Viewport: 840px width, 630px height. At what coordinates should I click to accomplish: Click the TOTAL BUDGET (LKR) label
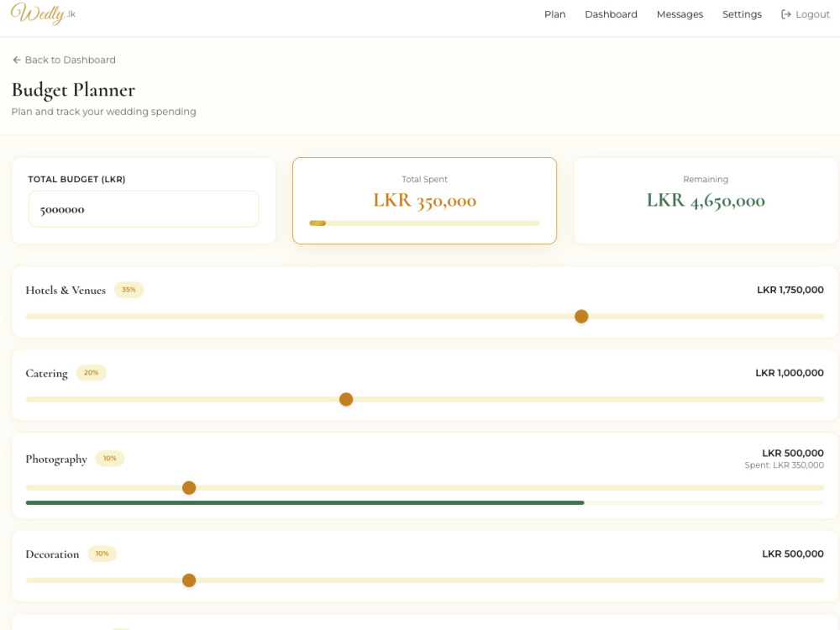pos(76,180)
